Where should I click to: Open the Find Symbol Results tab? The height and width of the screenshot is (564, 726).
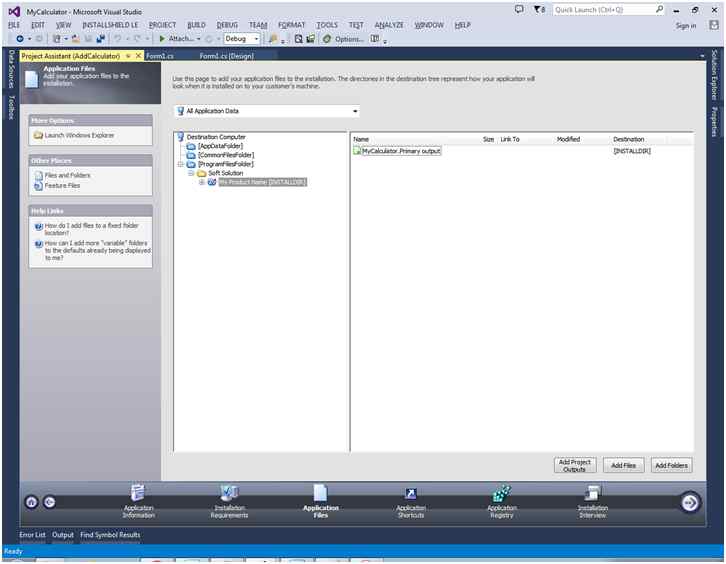pos(110,535)
